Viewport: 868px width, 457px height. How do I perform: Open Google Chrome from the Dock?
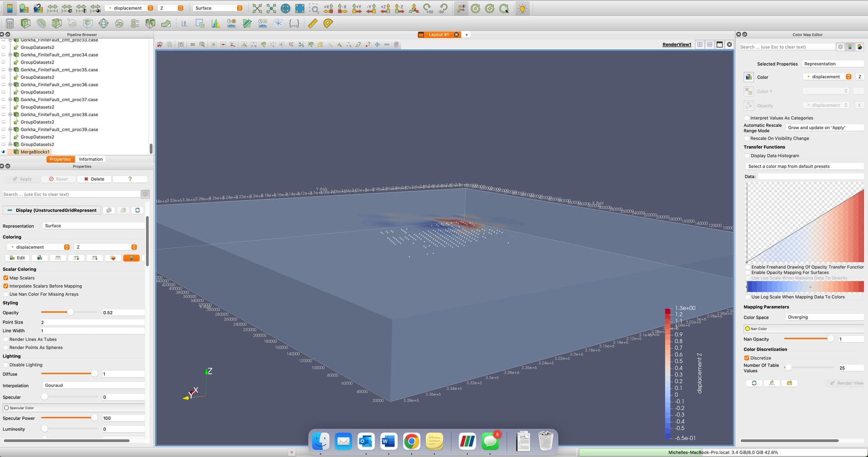411,441
